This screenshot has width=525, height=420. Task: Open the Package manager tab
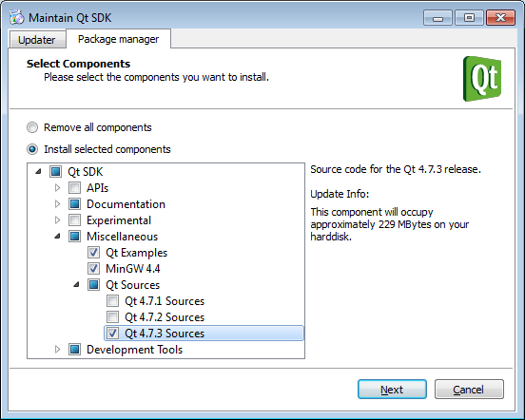pyautogui.click(x=119, y=39)
